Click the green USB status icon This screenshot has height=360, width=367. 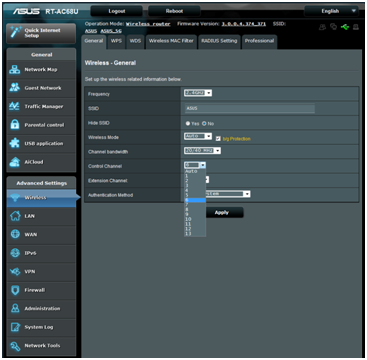tap(345, 28)
